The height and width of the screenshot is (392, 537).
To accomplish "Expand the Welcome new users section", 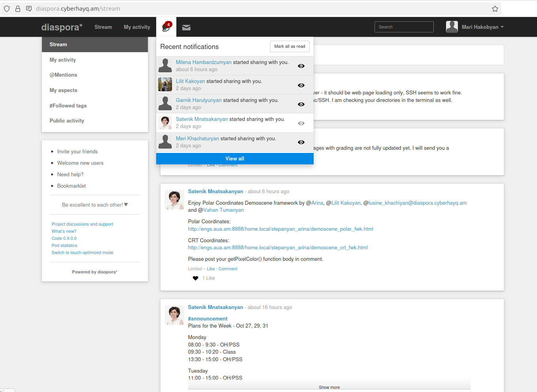I will point(80,163).
